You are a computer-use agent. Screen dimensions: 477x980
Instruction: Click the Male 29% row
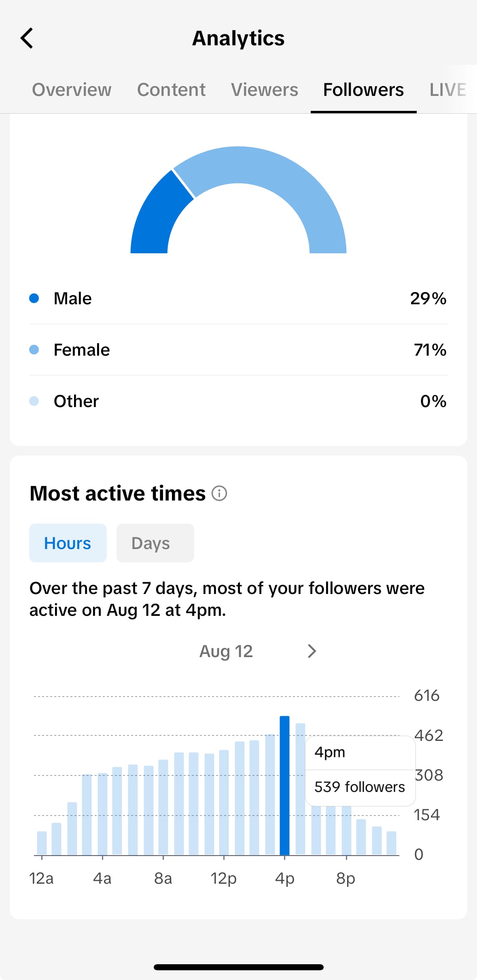tap(238, 298)
